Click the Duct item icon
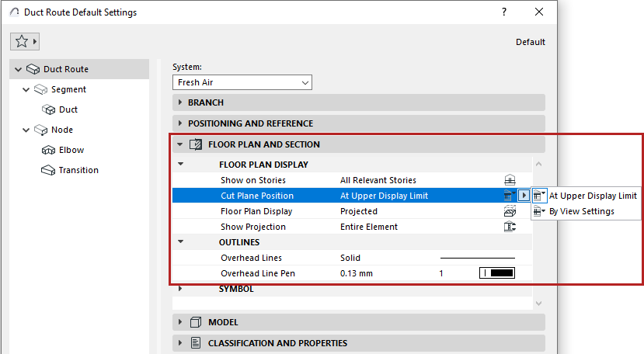Viewport: 644px width, 354px height. [x=48, y=109]
